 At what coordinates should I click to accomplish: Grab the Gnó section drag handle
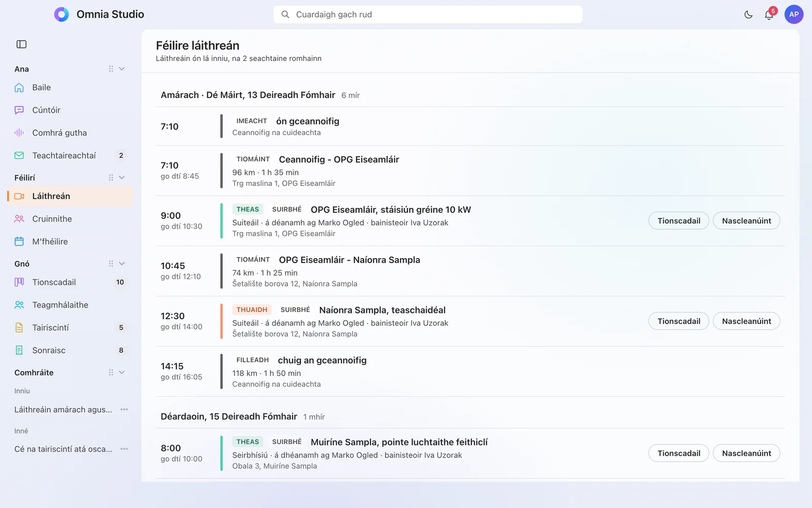point(111,264)
